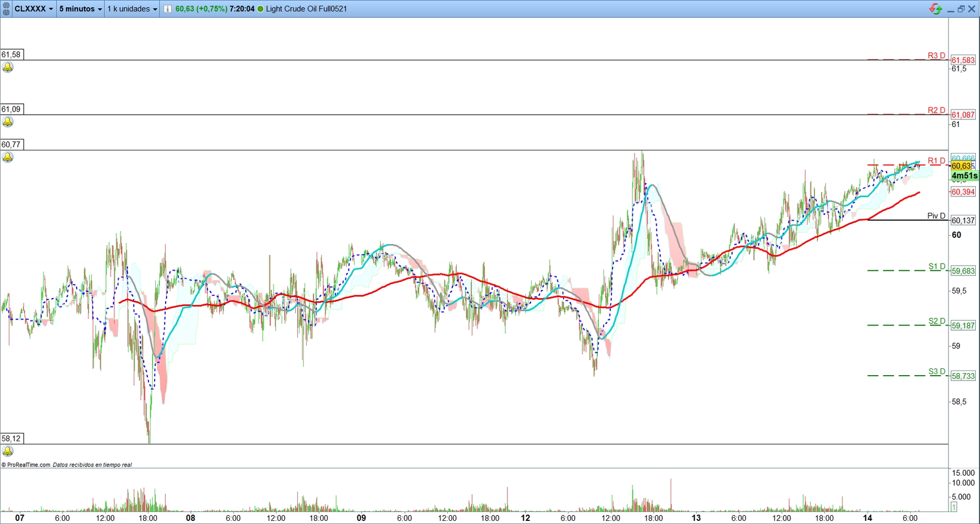Open the instrument info icon
Image resolution: width=980 pixels, height=524 pixels.
point(167,9)
